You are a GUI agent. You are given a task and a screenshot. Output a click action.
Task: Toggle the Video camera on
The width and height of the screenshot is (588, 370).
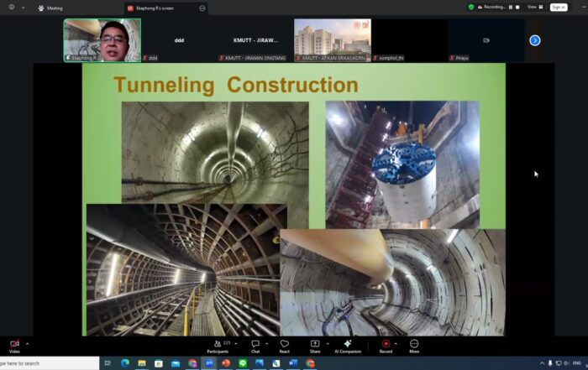[x=14, y=345]
